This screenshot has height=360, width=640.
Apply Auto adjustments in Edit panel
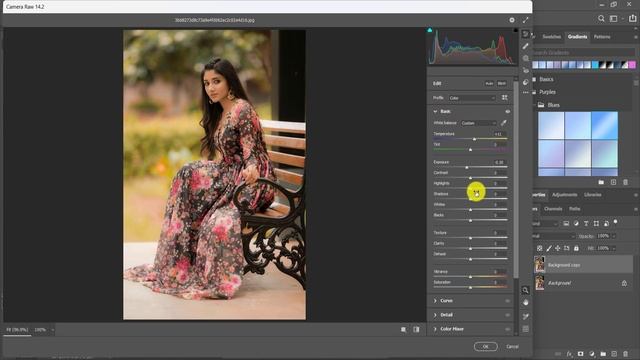pos(489,83)
